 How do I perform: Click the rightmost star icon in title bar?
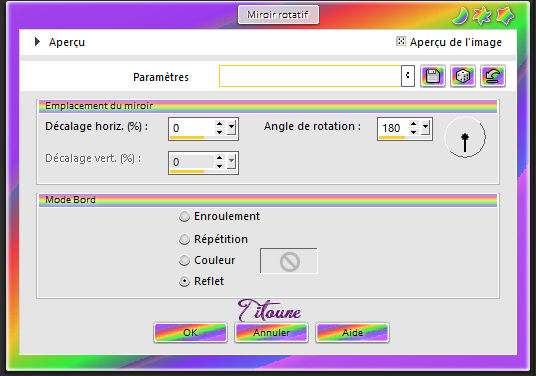(x=505, y=16)
